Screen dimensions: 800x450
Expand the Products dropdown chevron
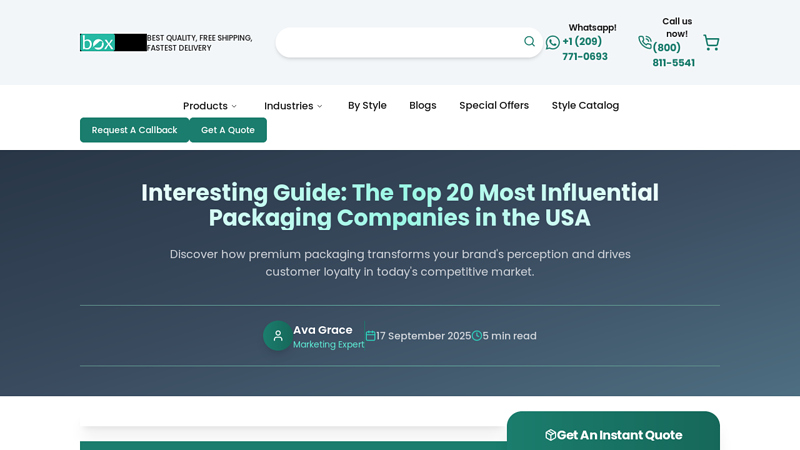pos(234,106)
